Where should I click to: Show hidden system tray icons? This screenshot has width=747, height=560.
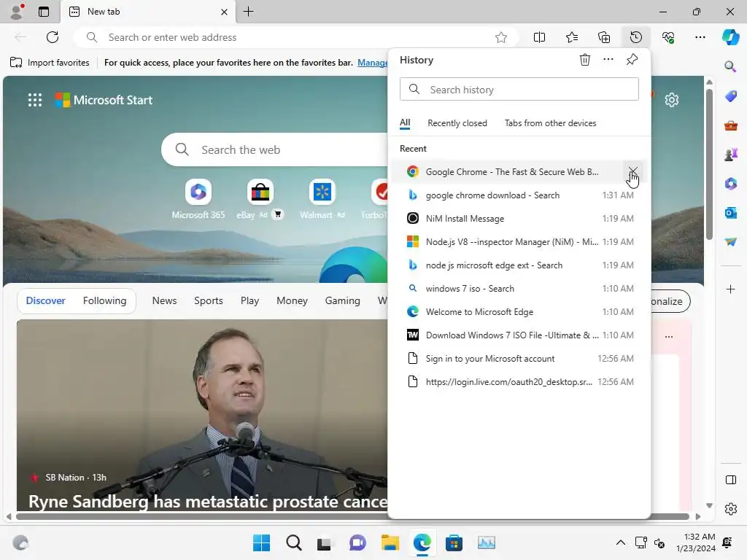(x=620, y=542)
